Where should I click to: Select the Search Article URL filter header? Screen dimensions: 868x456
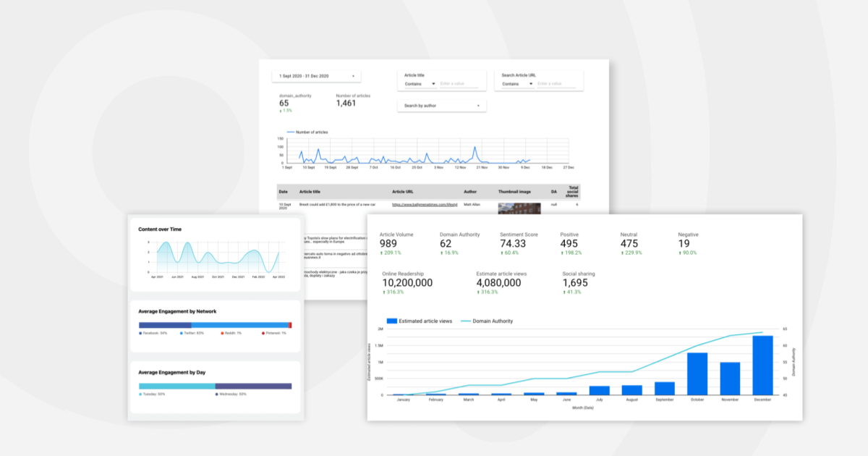(519, 74)
